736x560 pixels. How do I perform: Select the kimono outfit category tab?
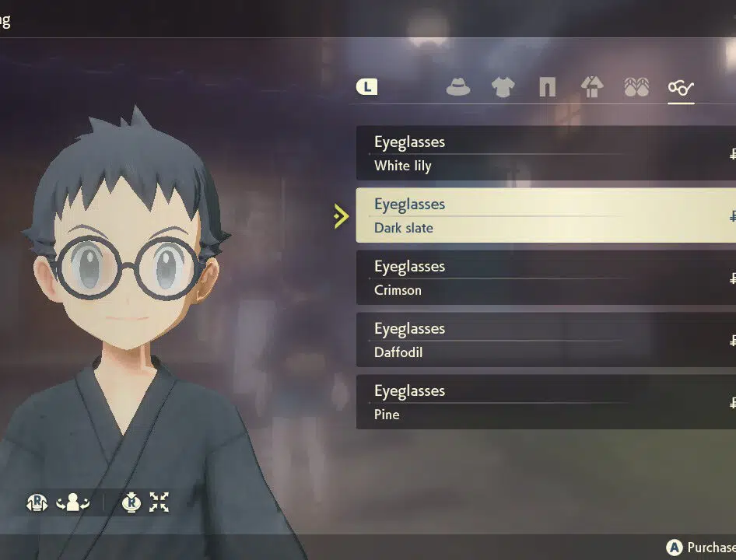coord(592,87)
